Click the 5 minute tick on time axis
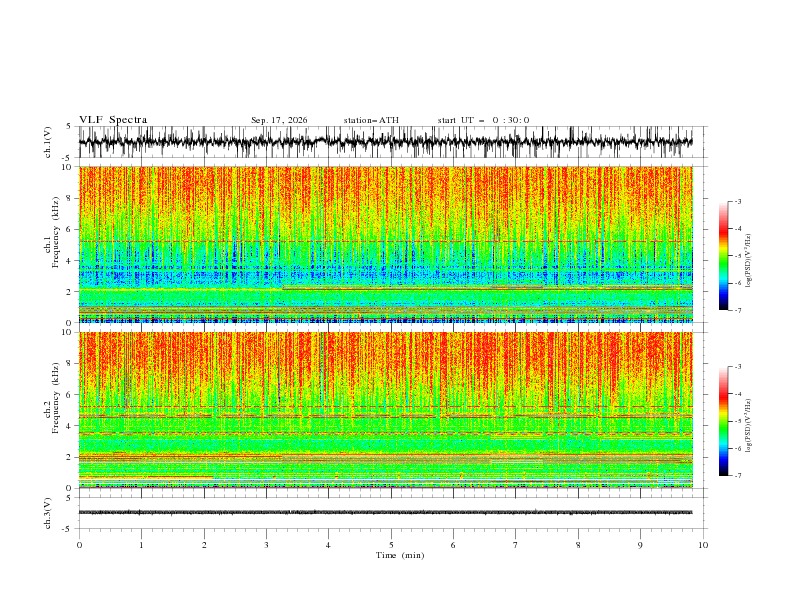792x612 pixels. point(391,545)
